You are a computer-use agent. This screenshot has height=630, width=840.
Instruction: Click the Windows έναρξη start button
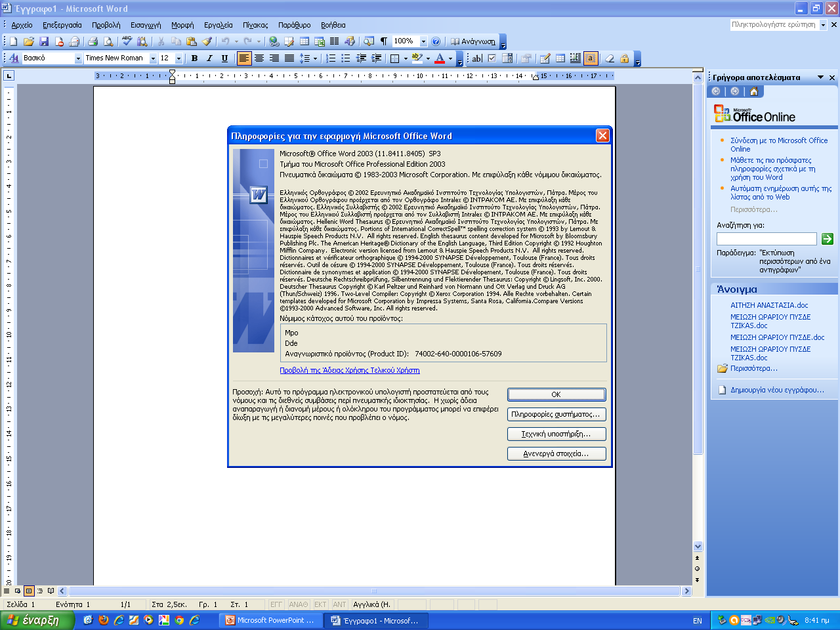(x=37, y=620)
